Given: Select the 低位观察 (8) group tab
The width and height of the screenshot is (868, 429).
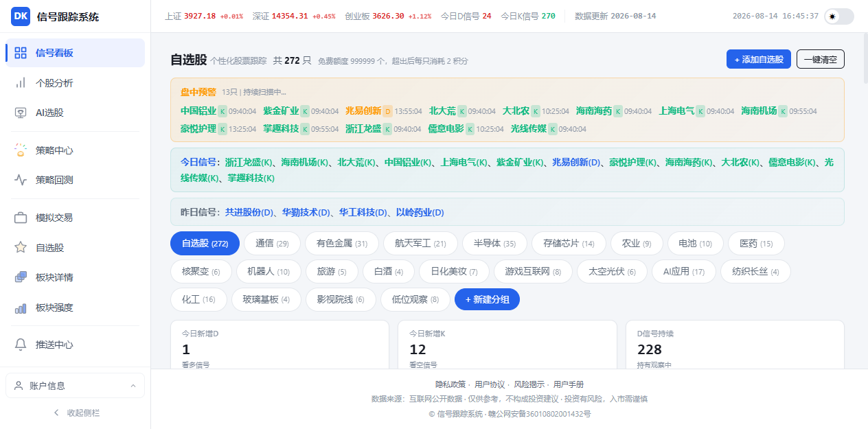Looking at the screenshot, I should click(x=415, y=299).
